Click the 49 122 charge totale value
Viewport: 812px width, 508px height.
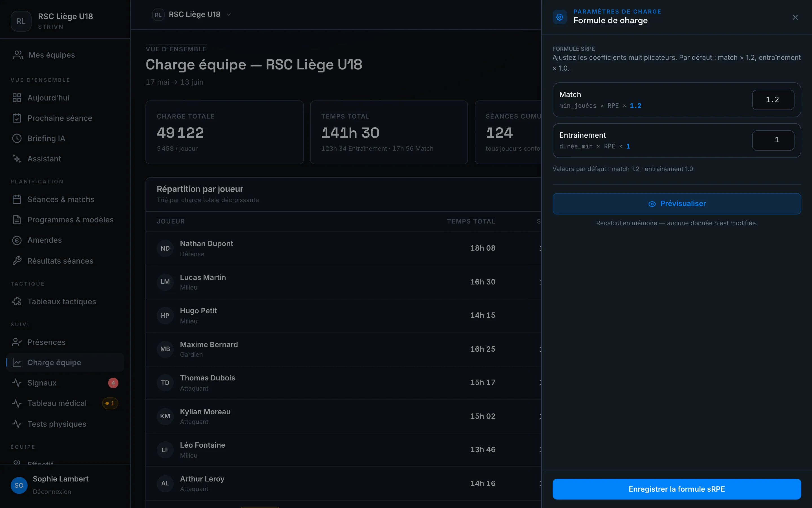pyautogui.click(x=180, y=133)
